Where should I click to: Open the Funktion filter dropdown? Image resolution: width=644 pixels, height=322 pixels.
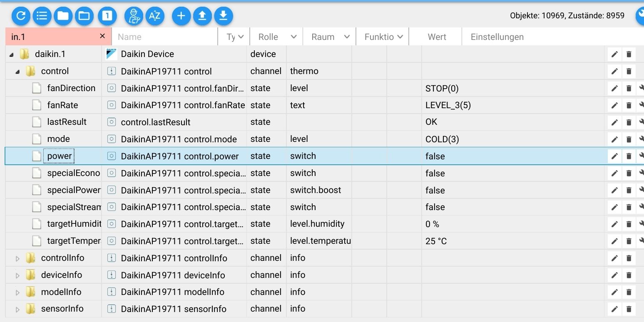[x=383, y=37]
